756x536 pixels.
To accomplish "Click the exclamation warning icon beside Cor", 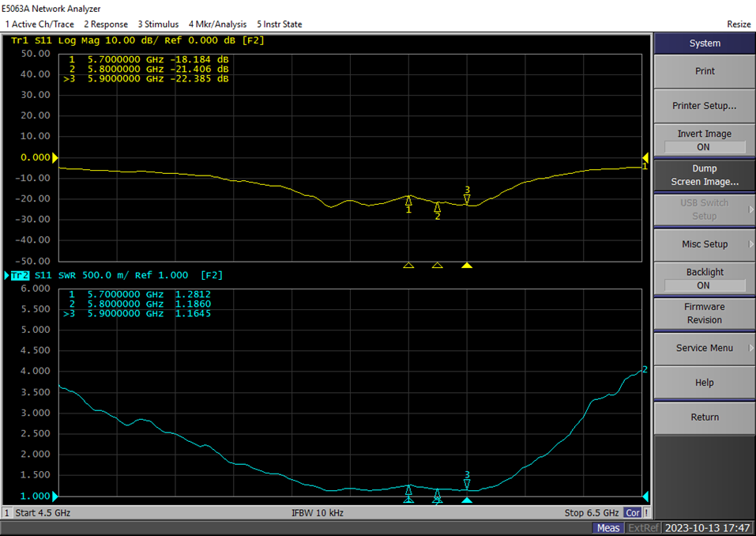I will click(645, 512).
